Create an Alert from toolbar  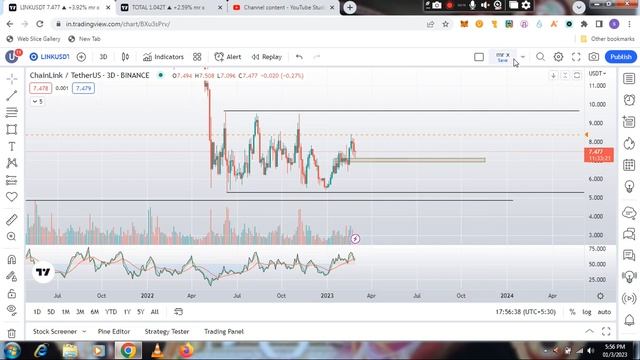pyautogui.click(x=228, y=57)
